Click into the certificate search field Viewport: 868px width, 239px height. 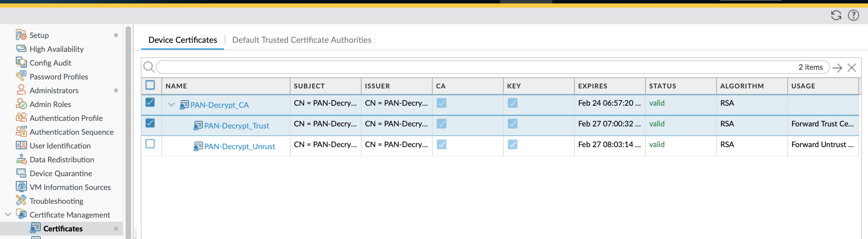pos(476,67)
